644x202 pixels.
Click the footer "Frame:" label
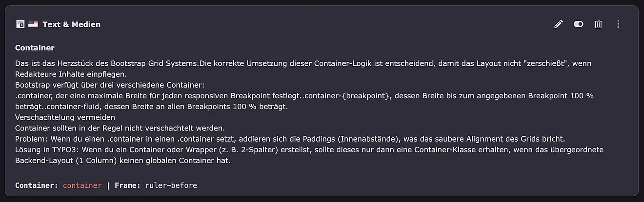coord(128,185)
